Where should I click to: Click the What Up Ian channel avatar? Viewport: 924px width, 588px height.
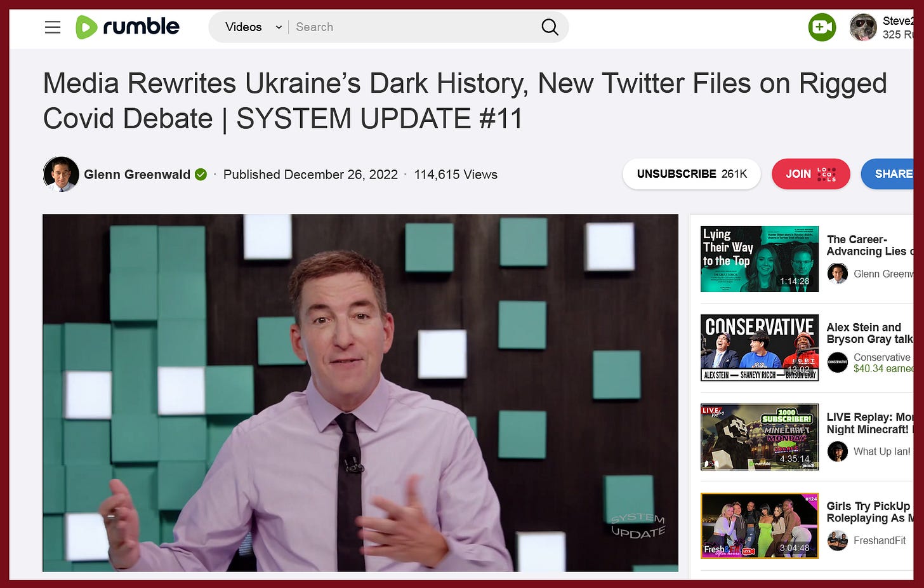point(838,451)
